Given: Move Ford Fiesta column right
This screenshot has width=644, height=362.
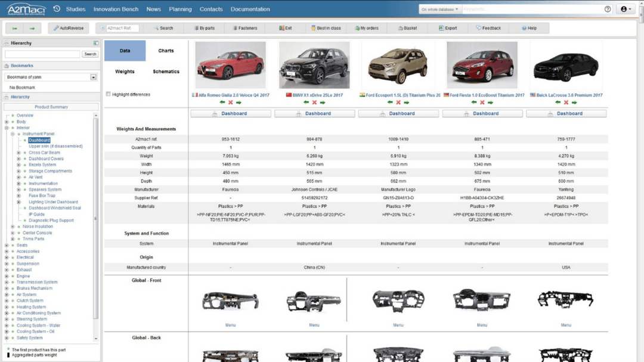Looking at the screenshot, I should pos(490,103).
